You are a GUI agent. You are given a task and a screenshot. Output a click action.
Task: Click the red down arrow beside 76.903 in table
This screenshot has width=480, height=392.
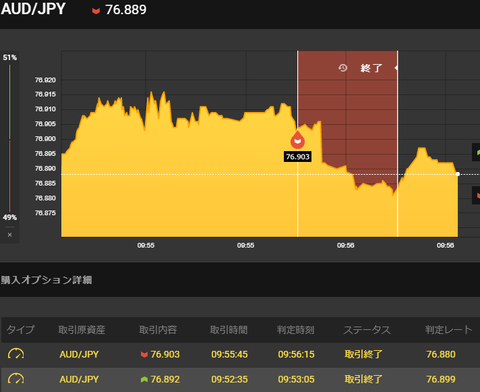click(144, 354)
